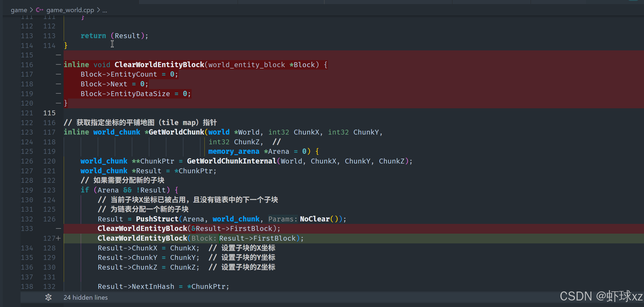Click modified line number 115 in gutter
The height and width of the screenshot is (307, 644).
point(49,113)
